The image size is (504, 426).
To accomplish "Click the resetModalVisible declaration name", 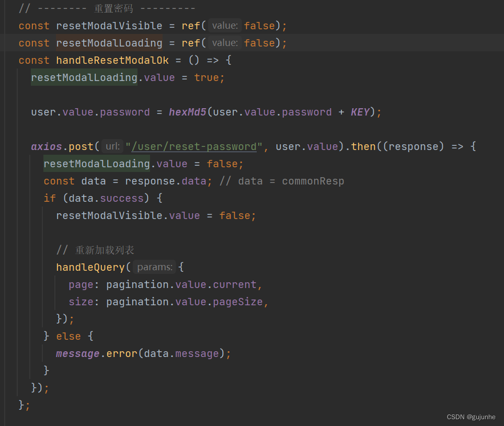I will 109,26.
